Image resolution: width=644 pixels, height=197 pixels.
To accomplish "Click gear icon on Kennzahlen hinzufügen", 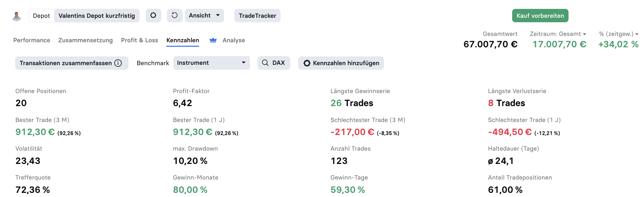I will click(x=307, y=63).
